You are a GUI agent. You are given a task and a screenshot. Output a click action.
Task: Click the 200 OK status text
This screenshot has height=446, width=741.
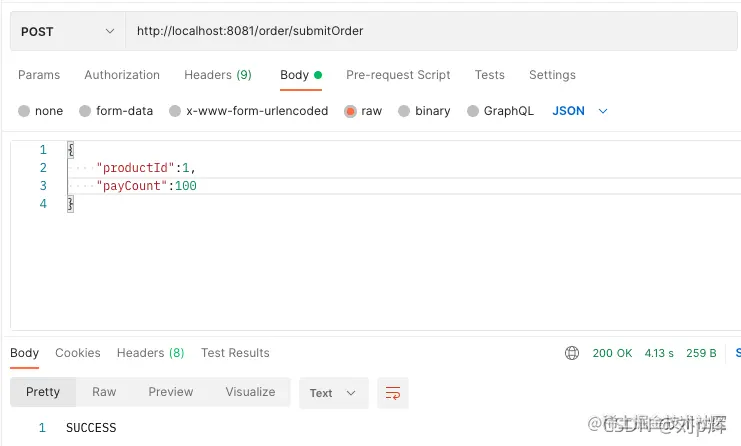pyautogui.click(x=612, y=353)
